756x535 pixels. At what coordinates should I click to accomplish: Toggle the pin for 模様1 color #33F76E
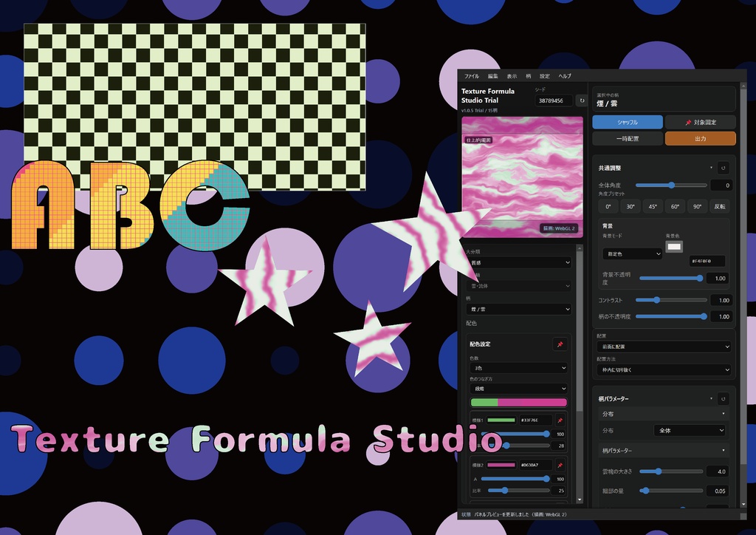[560, 420]
